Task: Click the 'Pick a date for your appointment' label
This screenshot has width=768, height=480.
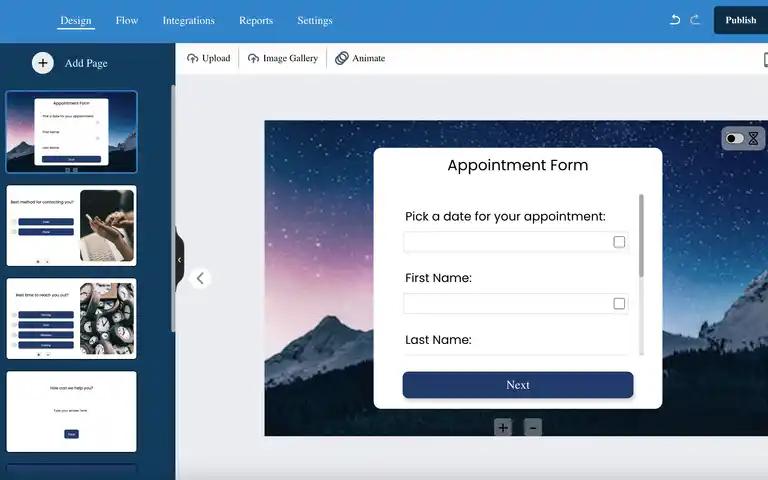Action: pyautogui.click(x=505, y=216)
